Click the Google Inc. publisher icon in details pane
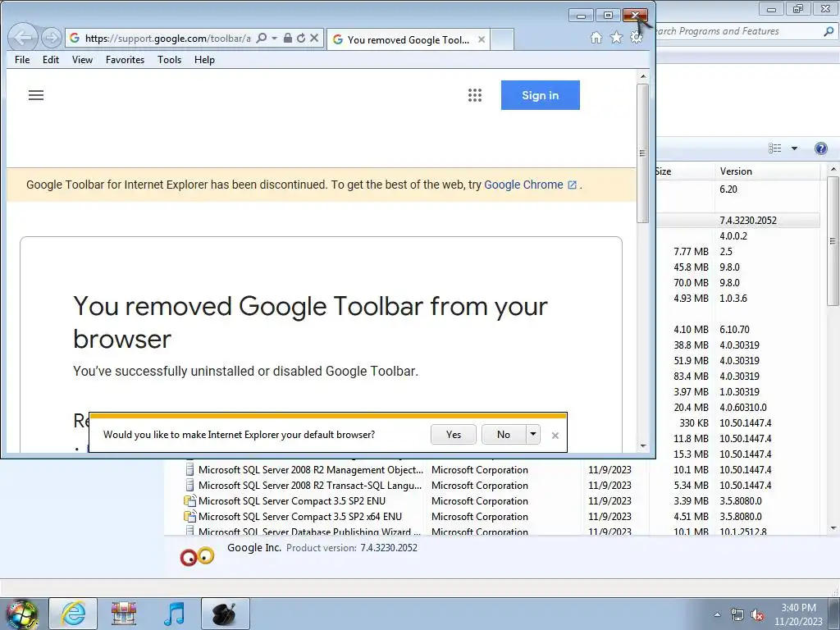The width and height of the screenshot is (840, 630). tap(197, 557)
